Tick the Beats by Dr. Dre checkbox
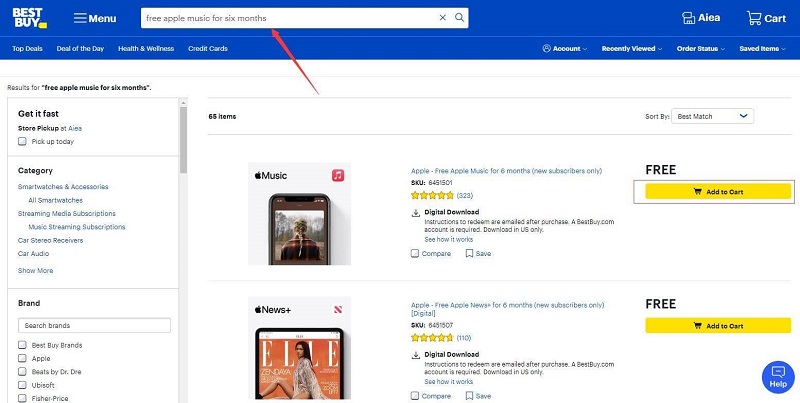 [22, 371]
